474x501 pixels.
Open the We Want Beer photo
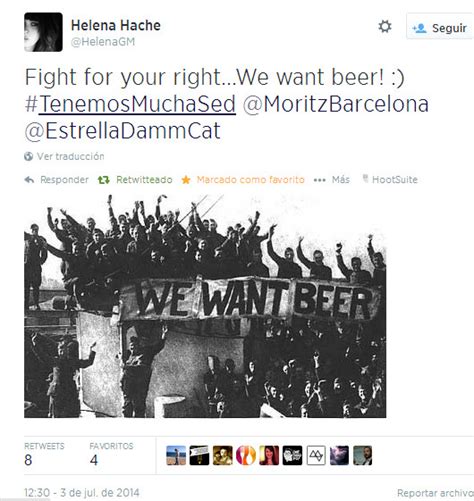[205, 306]
